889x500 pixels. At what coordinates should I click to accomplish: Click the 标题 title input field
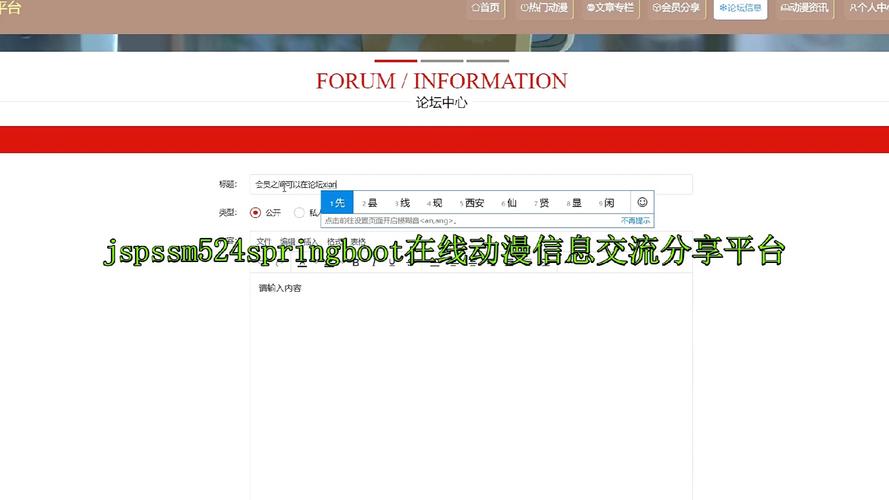[471, 184]
